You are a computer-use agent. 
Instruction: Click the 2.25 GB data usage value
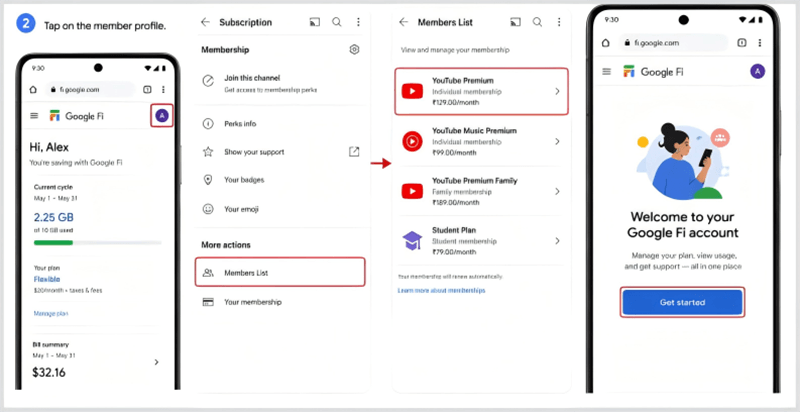54,218
